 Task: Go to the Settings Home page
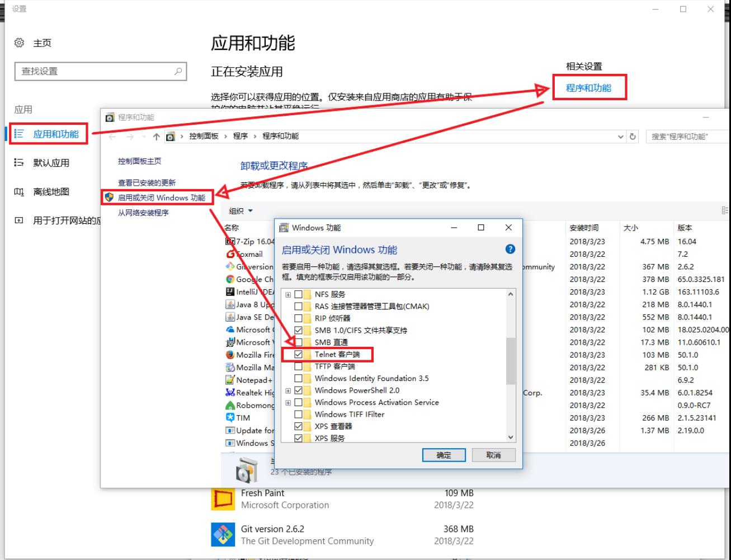(42, 43)
